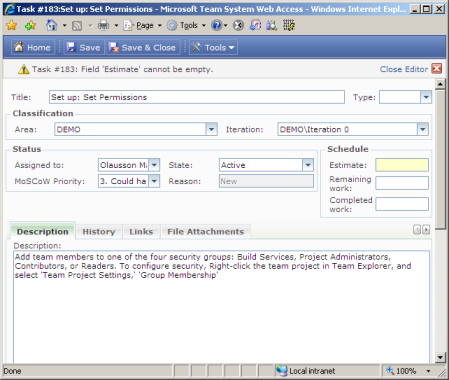Expand the browser home page dropdown arrow

[65, 25]
